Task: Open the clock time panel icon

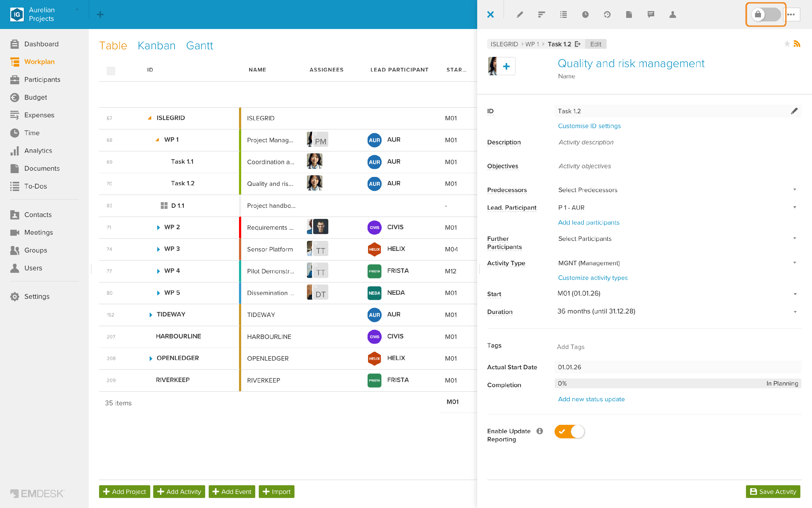Action: 585,14
